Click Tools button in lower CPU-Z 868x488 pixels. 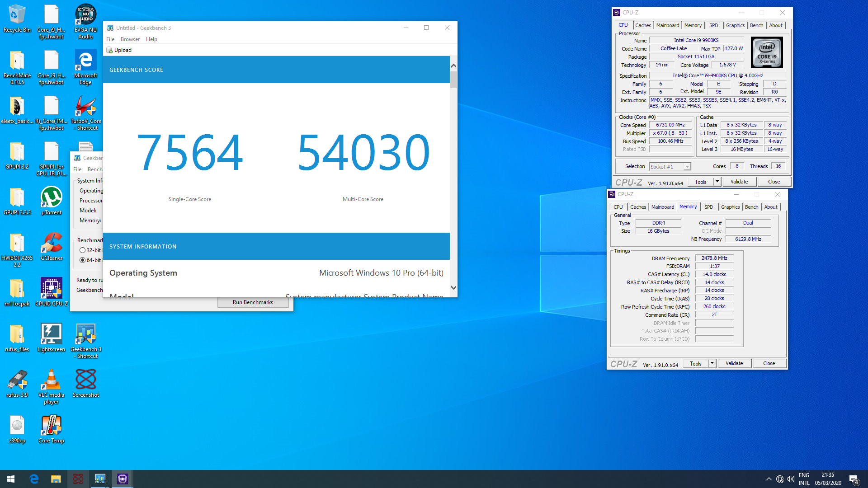click(696, 363)
